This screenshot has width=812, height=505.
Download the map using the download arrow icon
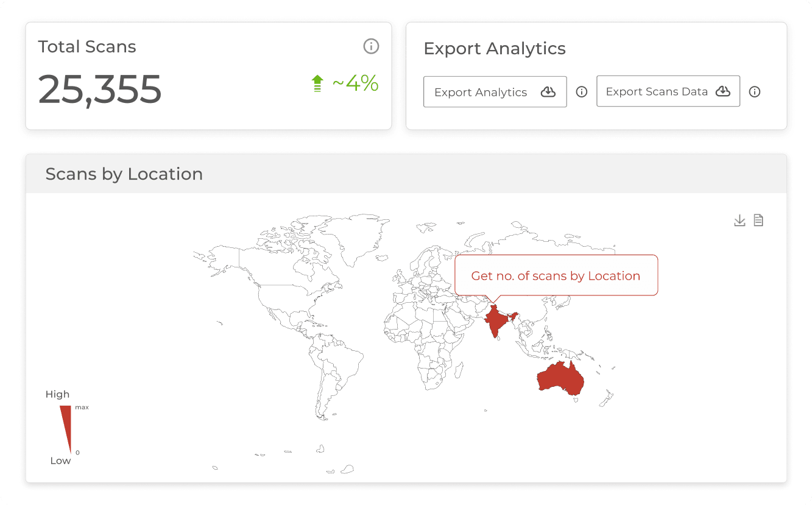coord(740,221)
